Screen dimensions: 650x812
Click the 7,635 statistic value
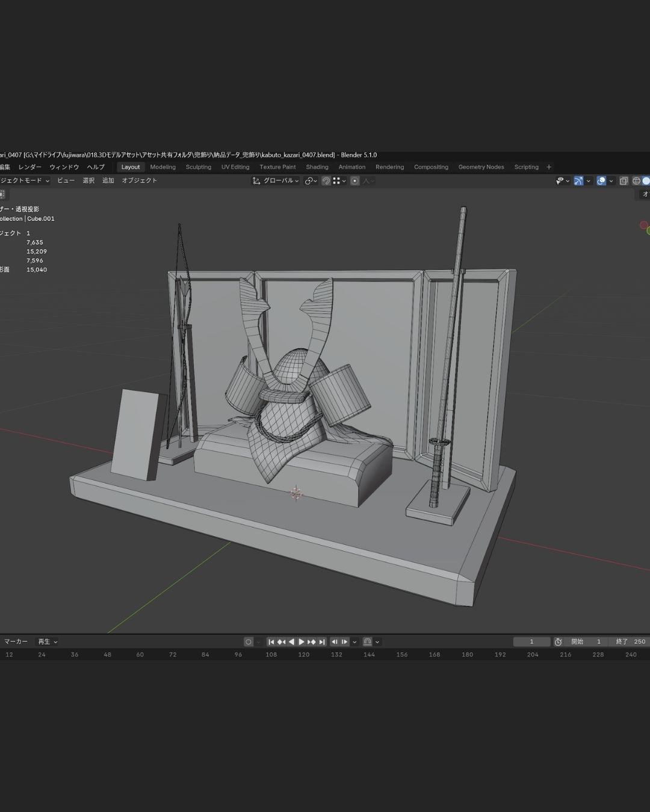(x=35, y=242)
